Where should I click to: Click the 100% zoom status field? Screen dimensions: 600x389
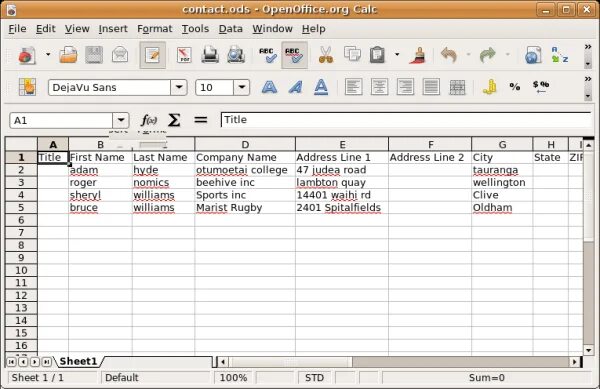(x=233, y=378)
